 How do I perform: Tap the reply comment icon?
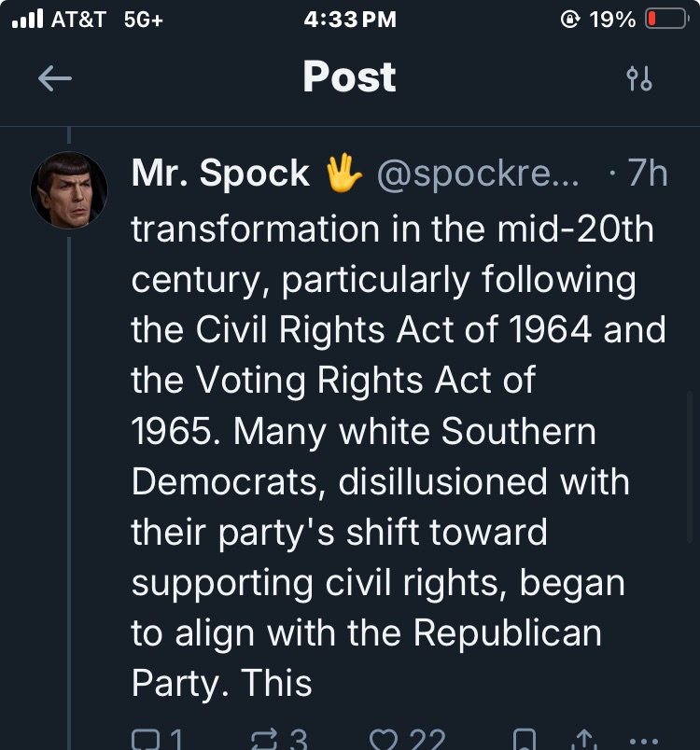(x=146, y=742)
